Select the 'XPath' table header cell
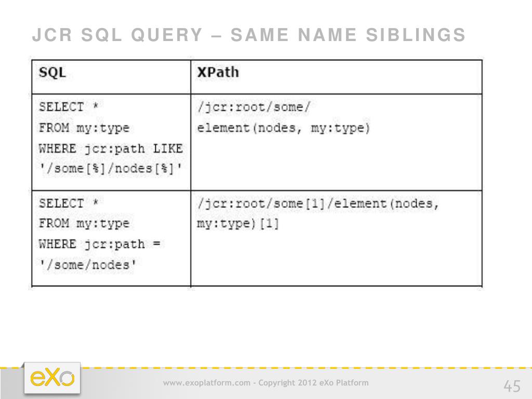Image resolution: width=532 pixels, height=399 pixels. tap(336, 77)
